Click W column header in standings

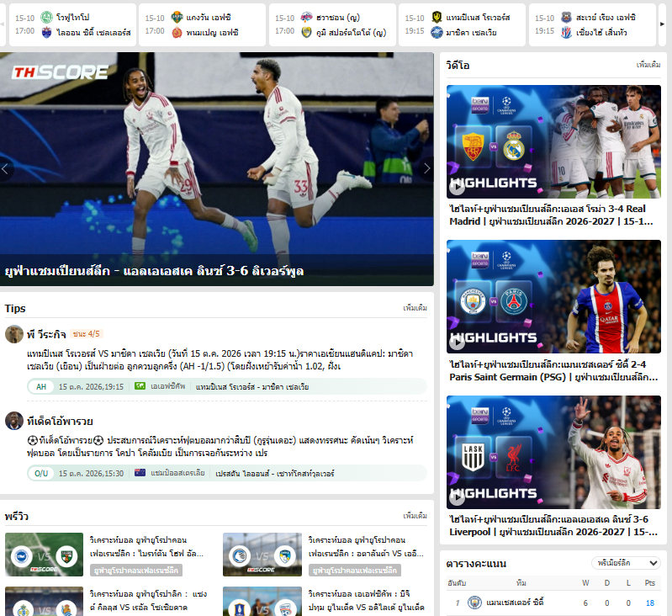click(x=585, y=582)
